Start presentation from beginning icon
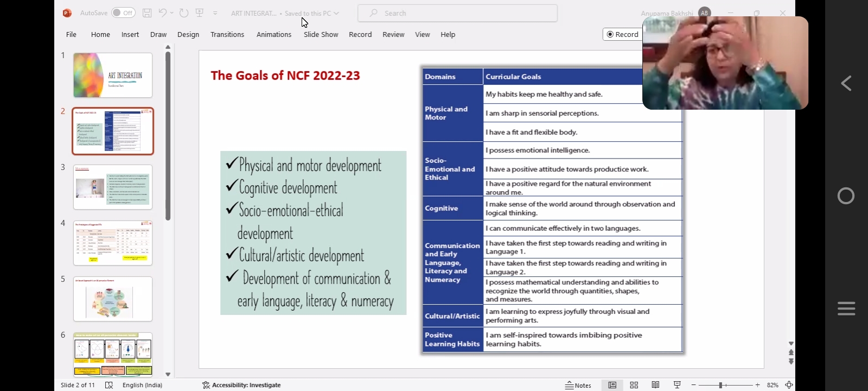Screen dimensions: 868x391 coord(200,12)
